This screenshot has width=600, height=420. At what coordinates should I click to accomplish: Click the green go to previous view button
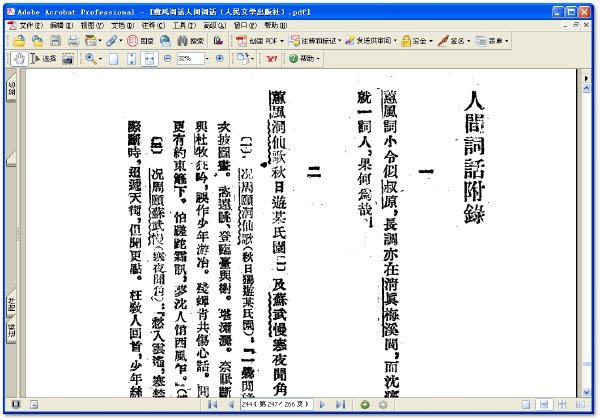(365, 404)
